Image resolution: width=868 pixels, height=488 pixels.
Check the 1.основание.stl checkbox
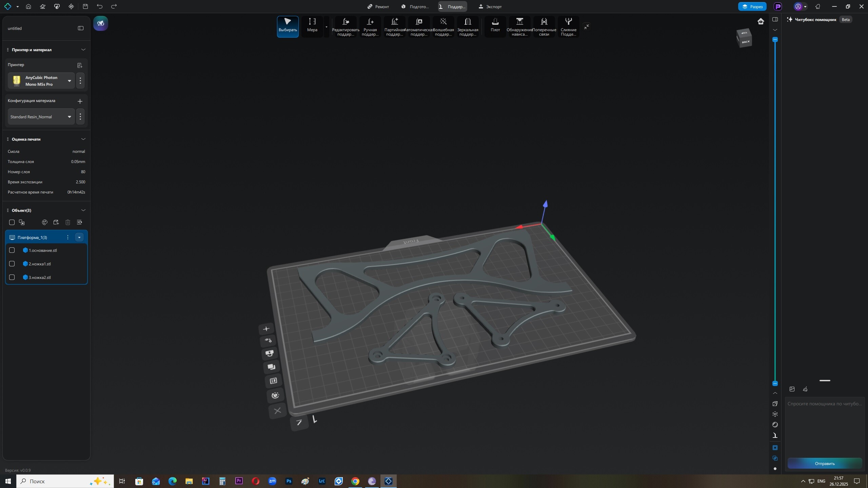click(12, 250)
